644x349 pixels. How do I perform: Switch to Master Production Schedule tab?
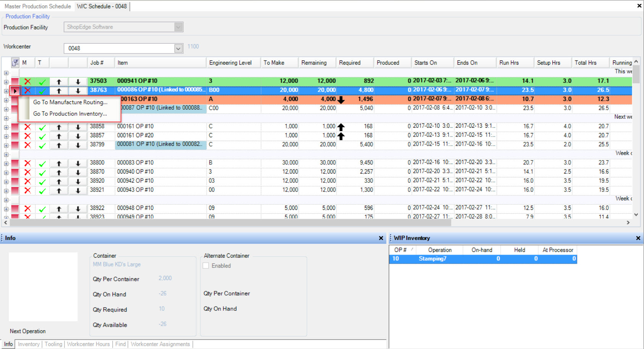coord(37,6)
